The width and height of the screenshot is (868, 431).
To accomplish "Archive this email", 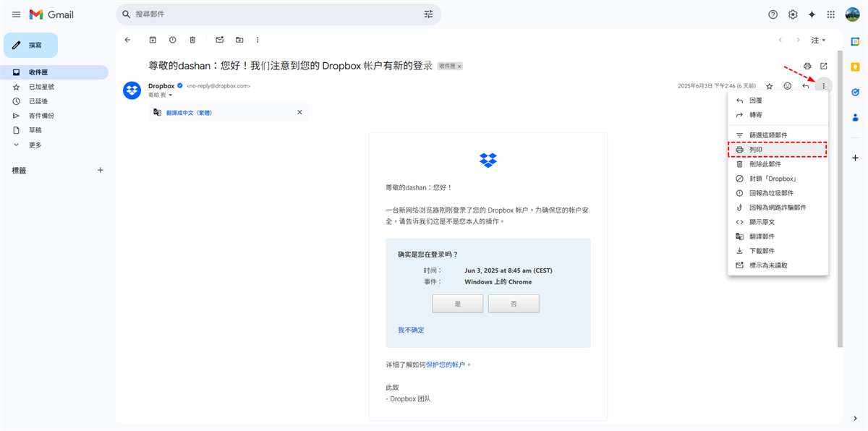I will click(x=153, y=40).
